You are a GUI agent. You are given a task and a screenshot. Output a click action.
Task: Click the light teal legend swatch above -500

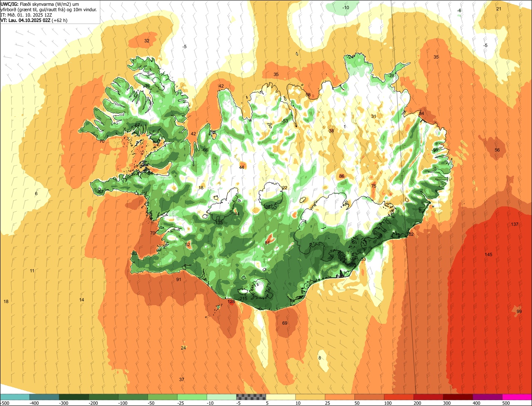tap(15, 397)
